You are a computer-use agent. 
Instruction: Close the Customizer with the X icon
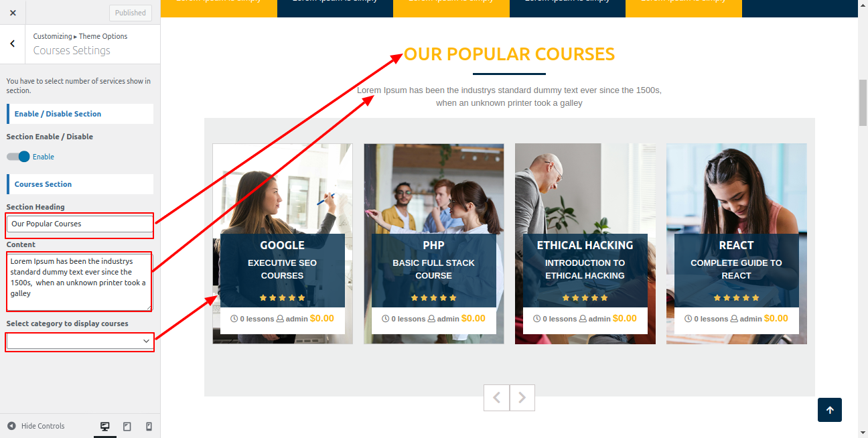[13, 12]
